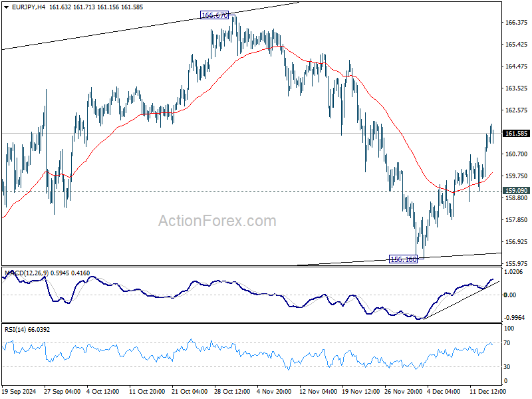
Task: Click the 156.925 price axis value
Action: [x=517, y=242]
